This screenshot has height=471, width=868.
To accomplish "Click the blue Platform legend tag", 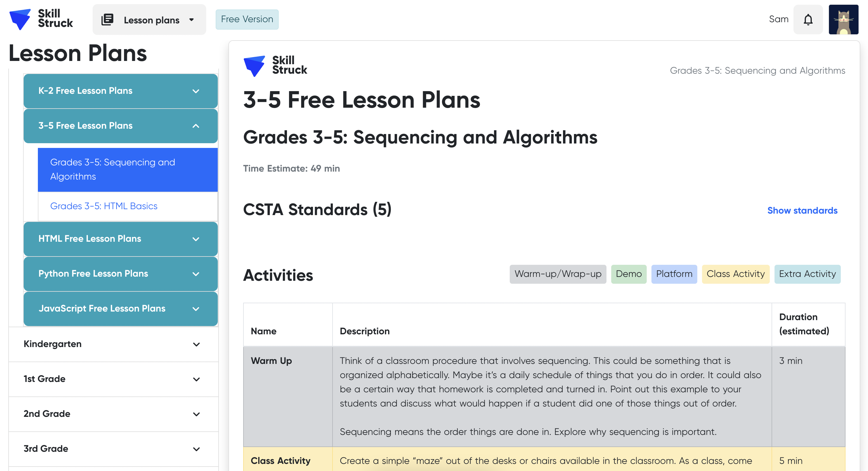I will (x=674, y=274).
